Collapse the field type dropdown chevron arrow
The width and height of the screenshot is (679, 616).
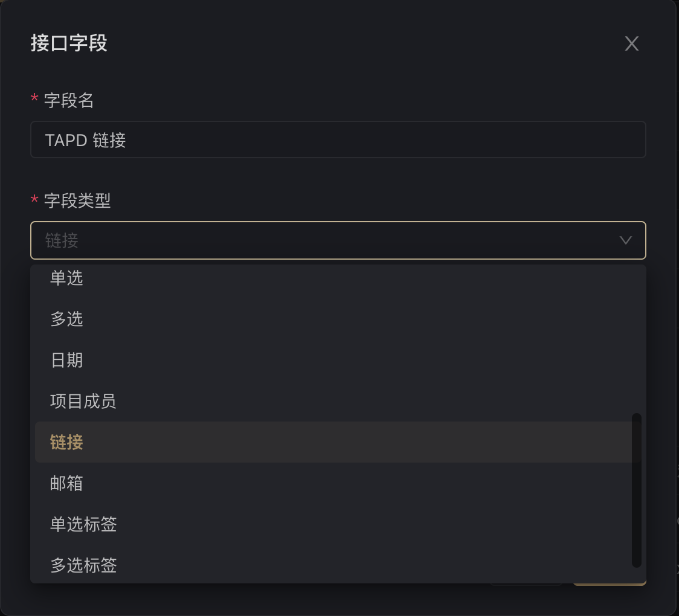pos(626,240)
